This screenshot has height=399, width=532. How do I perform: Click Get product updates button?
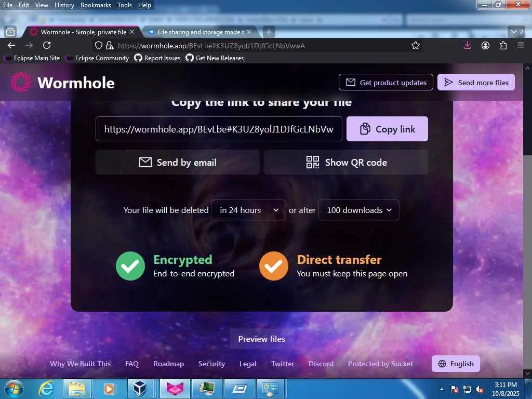point(386,83)
